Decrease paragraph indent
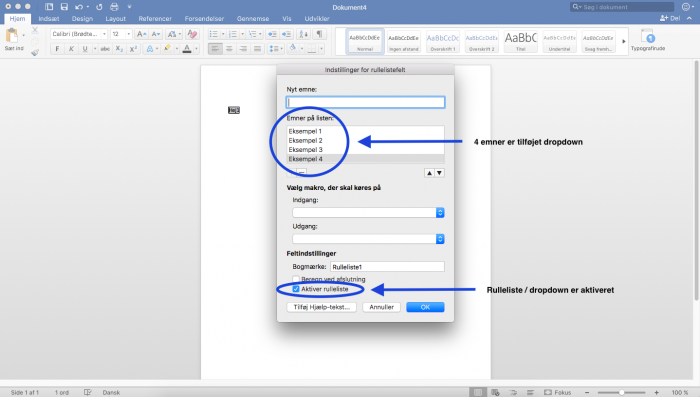 [x=272, y=34]
